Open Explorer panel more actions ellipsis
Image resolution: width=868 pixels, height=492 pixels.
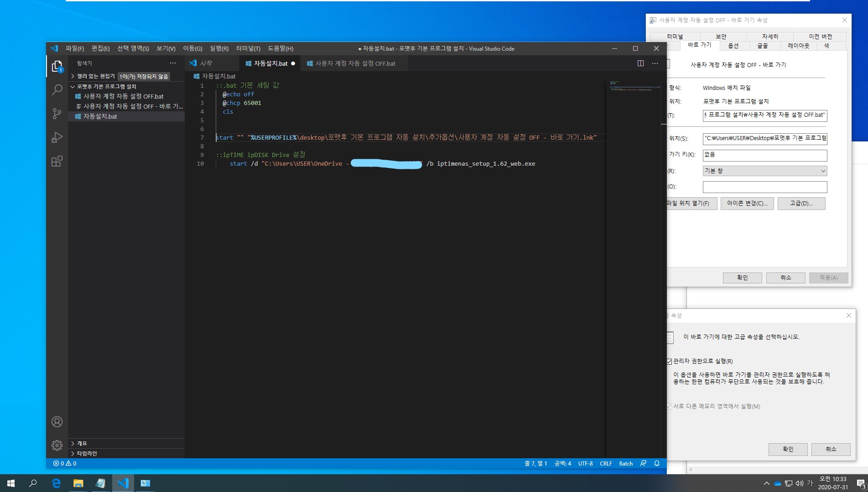pyautogui.click(x=173, y=63)
